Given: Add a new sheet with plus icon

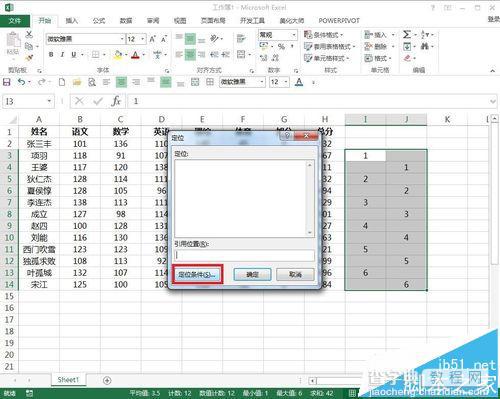Looking at the screenshot, I should tap(107, 380).
